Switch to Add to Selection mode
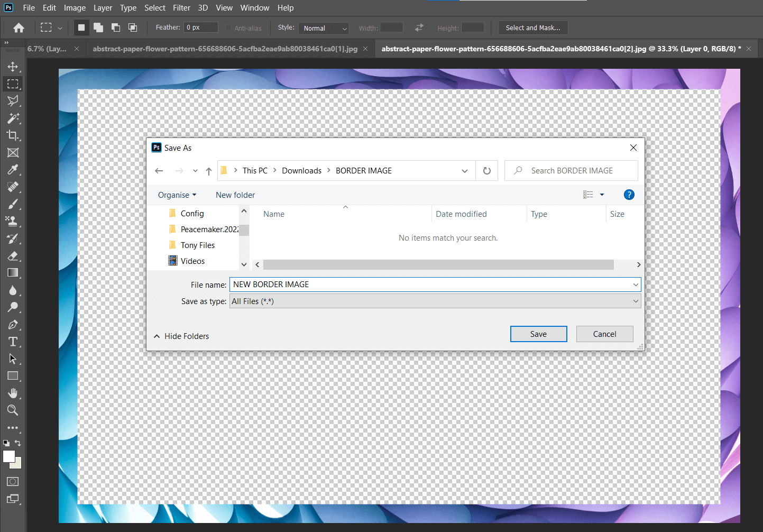This screenshot has height=532, width=763. pyautogui.click(x=98, y=27)
